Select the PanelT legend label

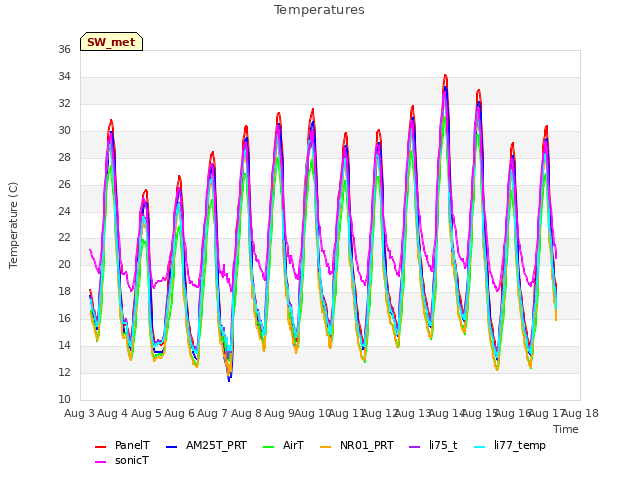132,445
